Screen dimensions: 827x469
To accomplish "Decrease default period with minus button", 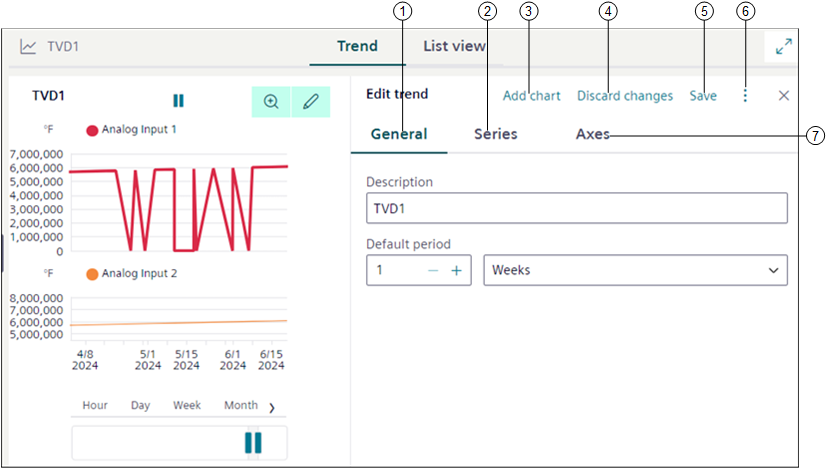I will [433, 271].
